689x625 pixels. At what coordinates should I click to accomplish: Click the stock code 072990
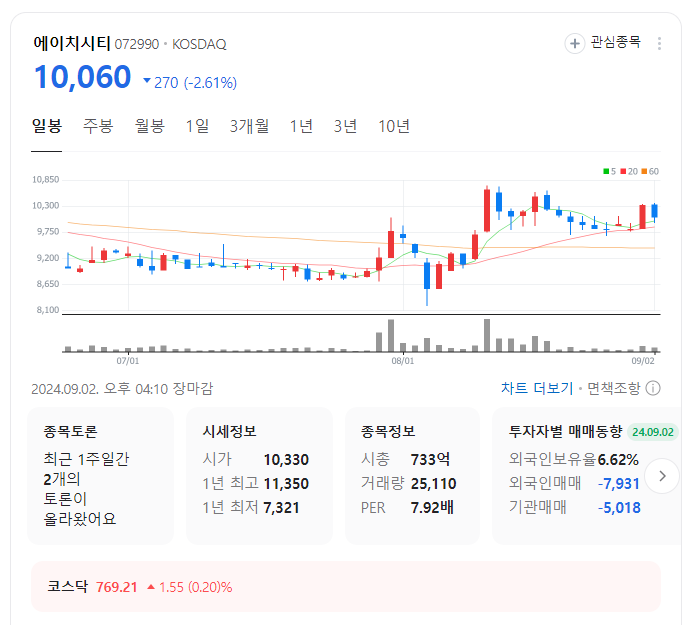point(137,44)
